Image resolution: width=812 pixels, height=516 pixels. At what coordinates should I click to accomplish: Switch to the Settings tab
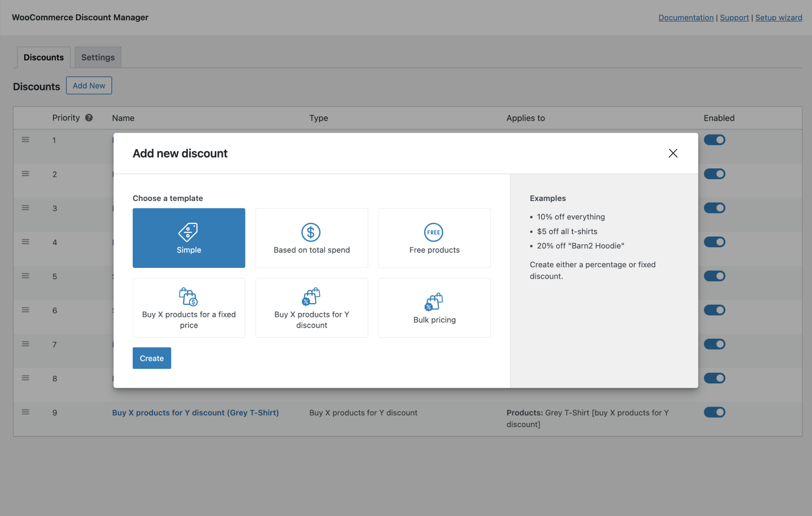click(98, 57)
